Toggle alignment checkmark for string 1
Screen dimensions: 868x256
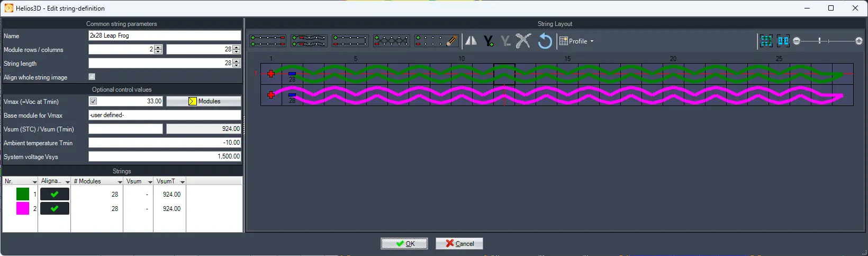point(55,195)
